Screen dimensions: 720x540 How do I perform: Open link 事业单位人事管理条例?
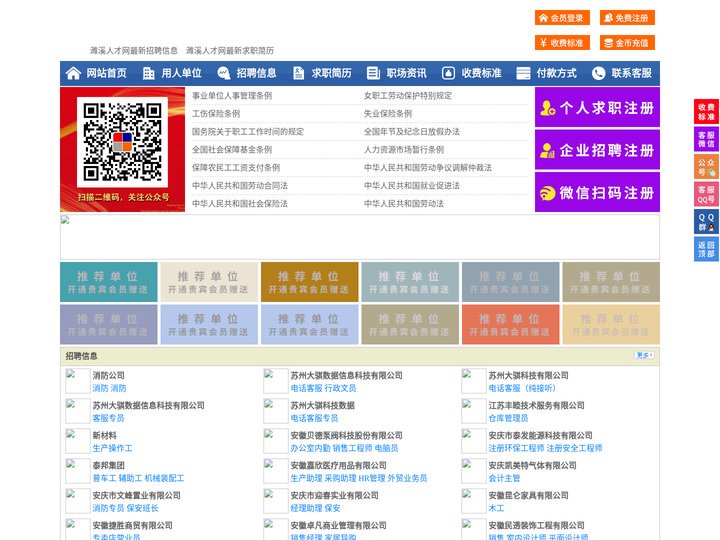tap(232, 96)
